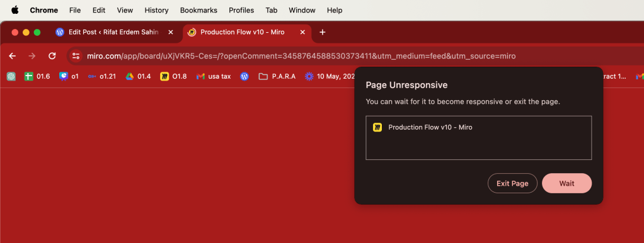Screen dimensions: 644x243
Task: Close the Edit Post tab
Action: [x=171, y=32]
